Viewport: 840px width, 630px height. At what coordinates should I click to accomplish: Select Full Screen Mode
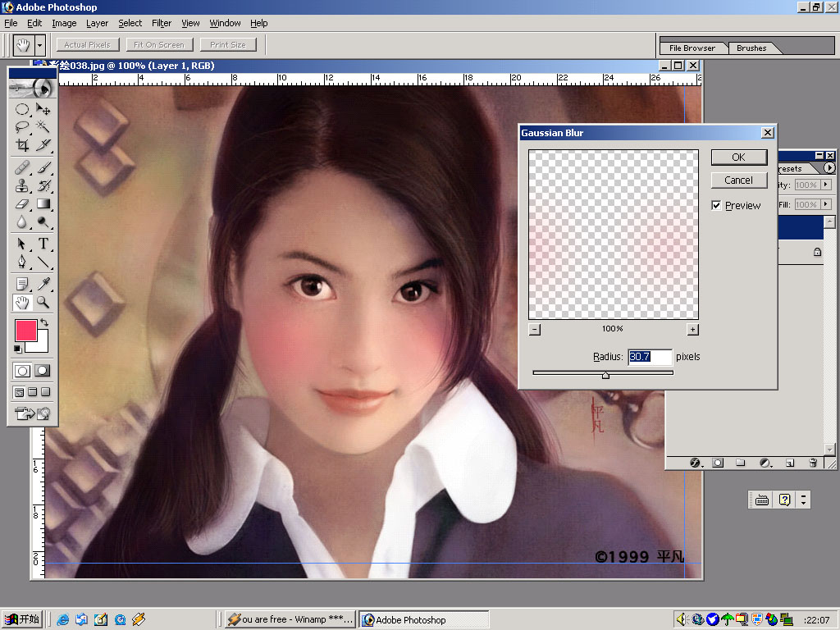[x=46, y=392]
